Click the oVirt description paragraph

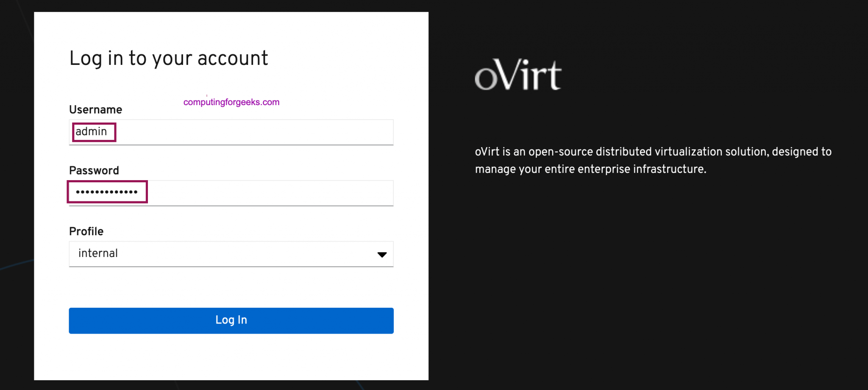pos(653,160)
